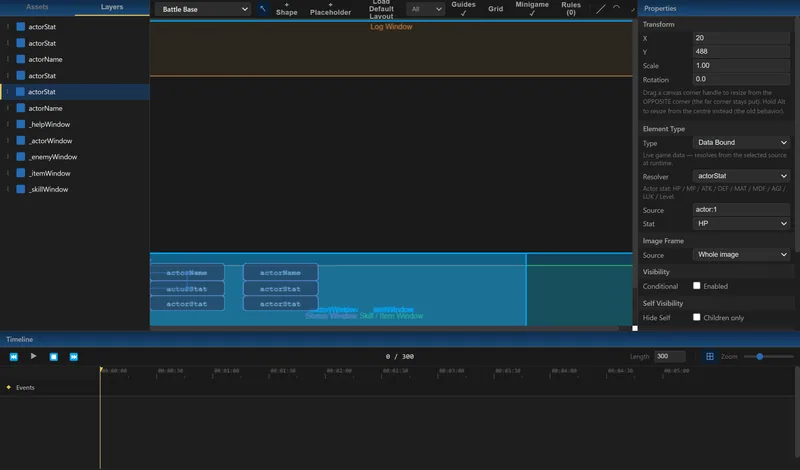Screen dimensions: 800x470
Task: Click the Rotation value field
Action: coord(741,79)
